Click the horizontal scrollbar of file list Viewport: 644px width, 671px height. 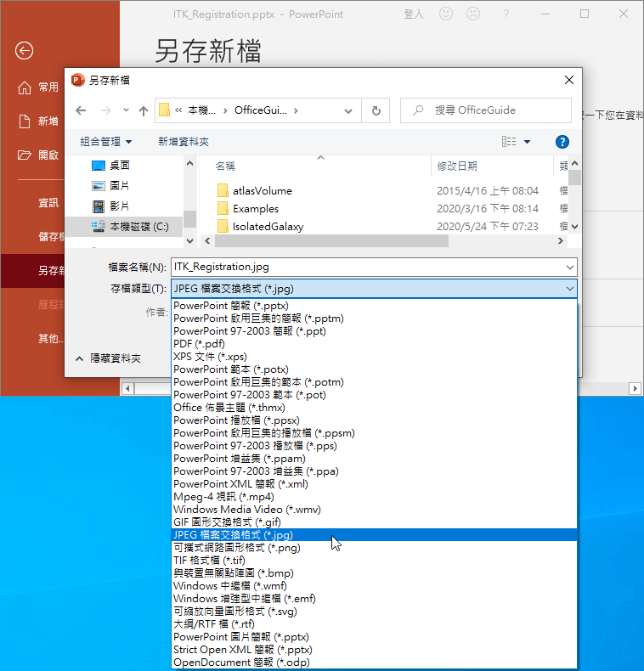click(x=332, y=241)
